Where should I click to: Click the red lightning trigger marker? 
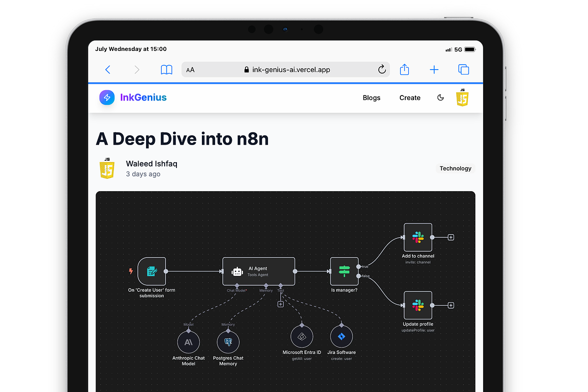[131, 270]
